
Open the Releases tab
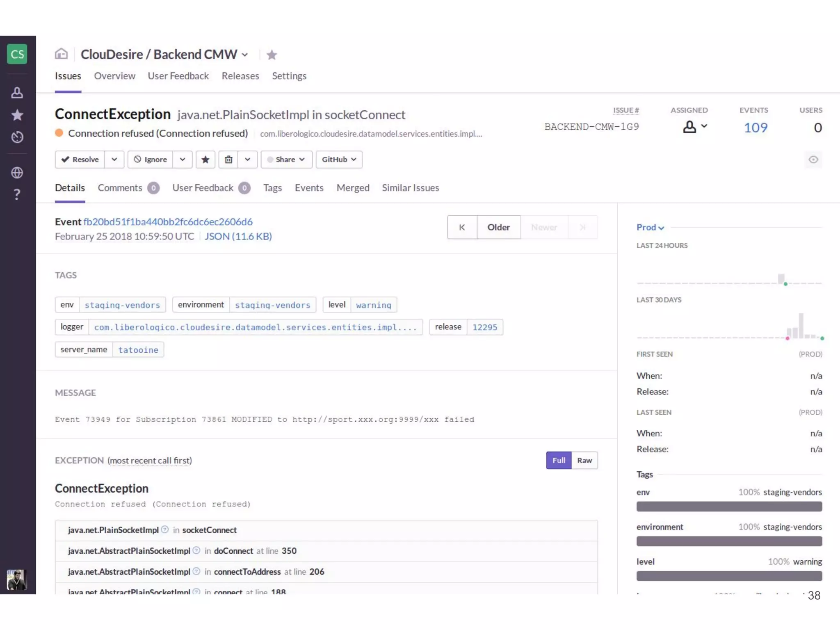240,76
